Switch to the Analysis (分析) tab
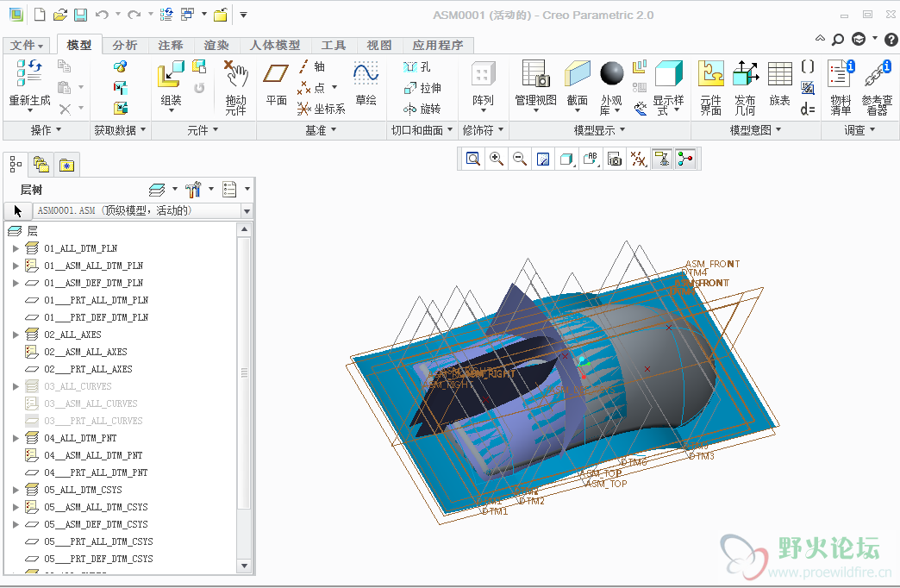 [x=124, y=46]
